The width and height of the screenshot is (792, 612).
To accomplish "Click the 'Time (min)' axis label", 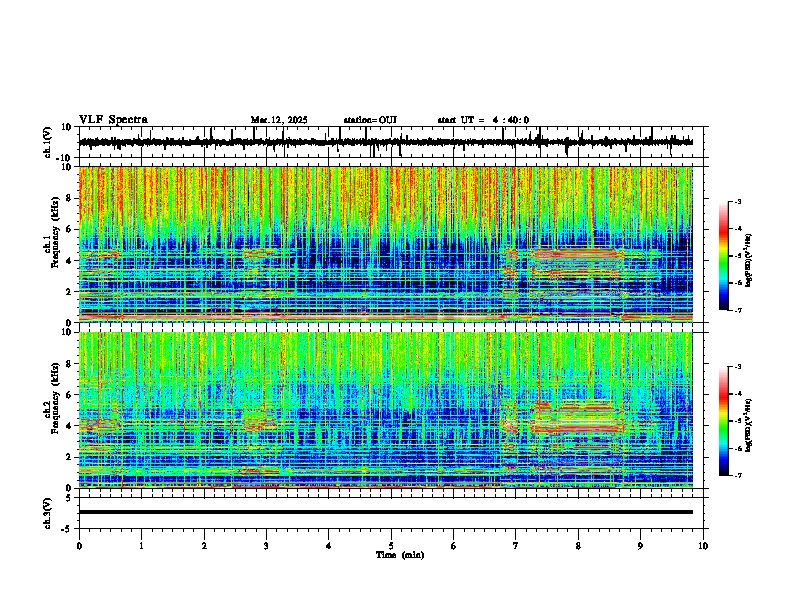I will [400, 555].
